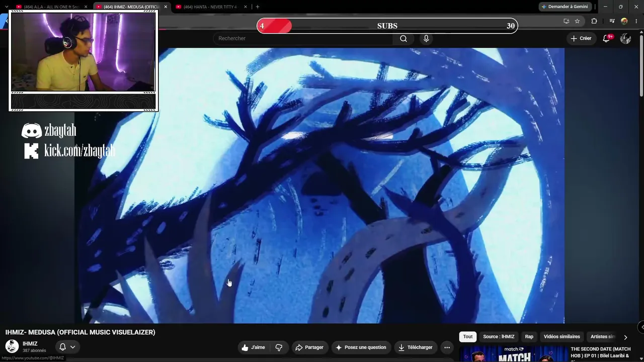Viewport: 644px width, 362px height.
Task: Dislike the MEDUSA video
Action: click(279, 347)
